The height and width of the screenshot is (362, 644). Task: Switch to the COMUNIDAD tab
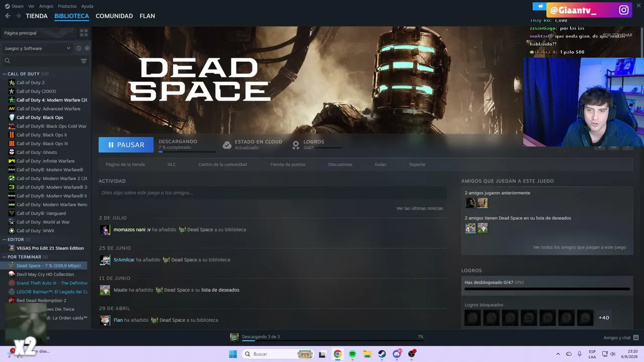click(114, 16)
